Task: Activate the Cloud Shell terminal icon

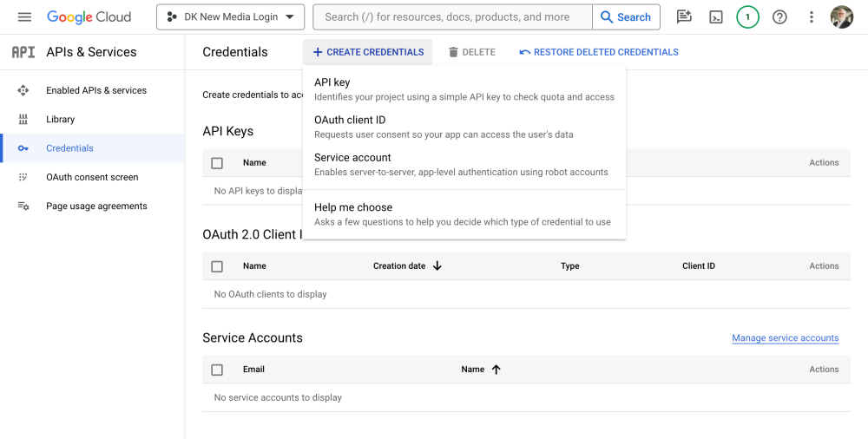Action: click(716, 17)
